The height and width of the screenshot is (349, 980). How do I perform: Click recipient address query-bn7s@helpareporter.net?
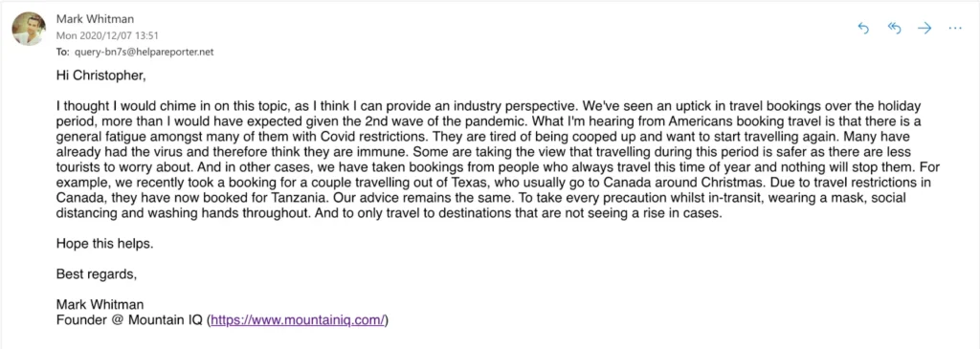[144, 53]
